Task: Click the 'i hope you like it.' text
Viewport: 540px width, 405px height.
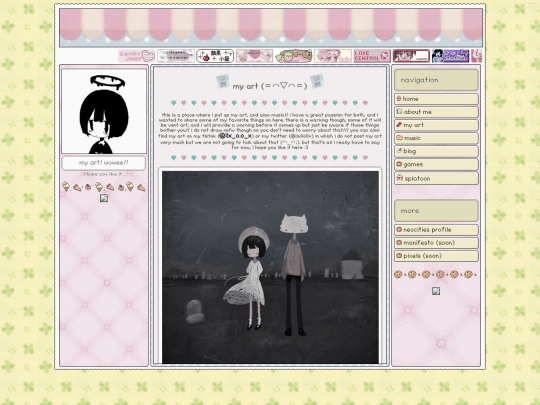Action: point(103,174)
